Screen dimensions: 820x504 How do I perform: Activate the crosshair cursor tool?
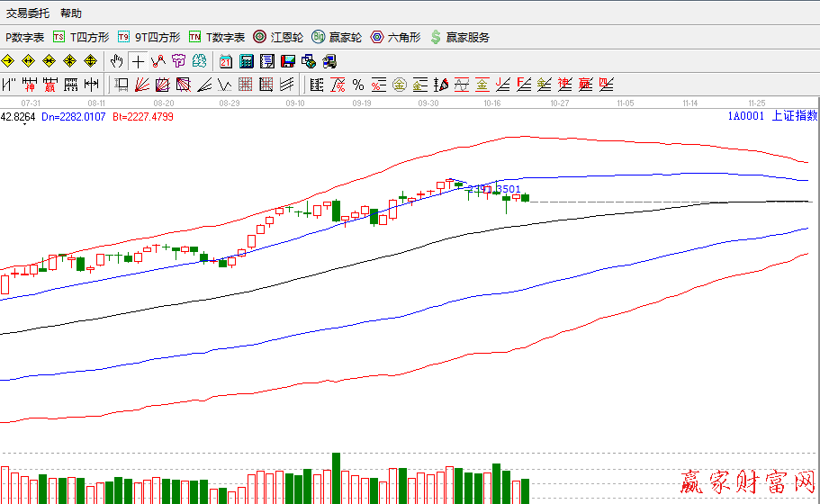[x=137, y=61]
